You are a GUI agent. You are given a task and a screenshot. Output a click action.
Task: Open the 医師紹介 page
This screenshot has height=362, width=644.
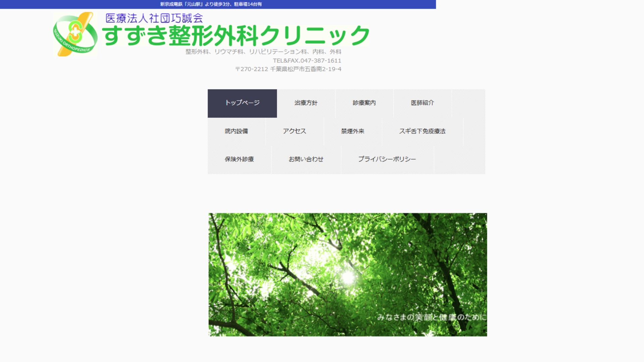(x=422, y=103)
